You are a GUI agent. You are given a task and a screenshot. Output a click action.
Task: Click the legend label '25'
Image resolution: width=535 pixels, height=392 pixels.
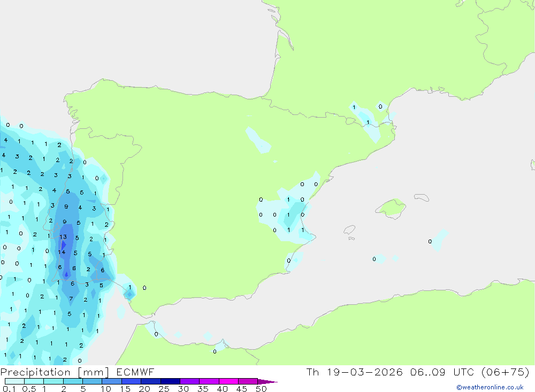[164, 389]
